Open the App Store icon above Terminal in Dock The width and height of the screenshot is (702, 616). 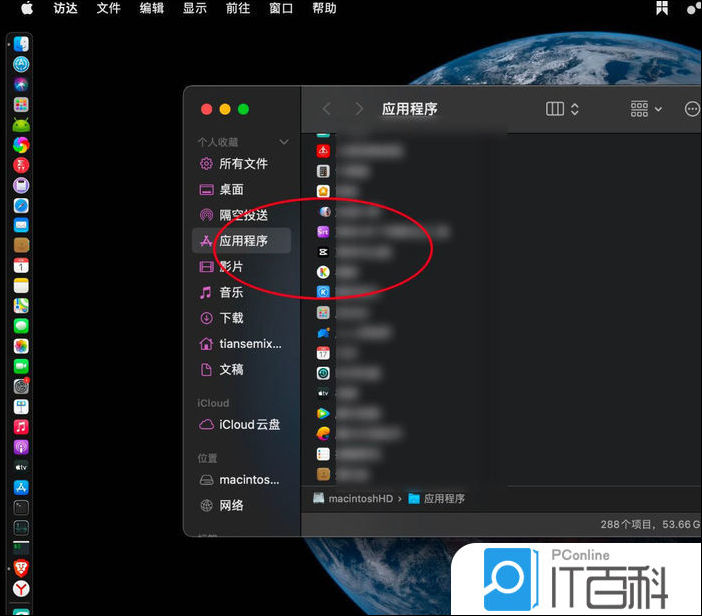point(21,487)
